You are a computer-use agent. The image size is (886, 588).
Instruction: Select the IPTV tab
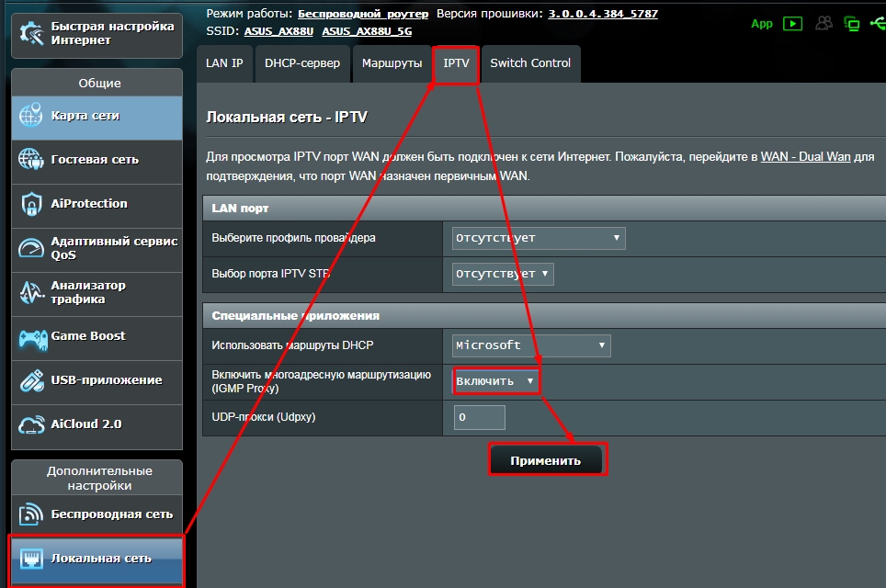tap(456, 63)
